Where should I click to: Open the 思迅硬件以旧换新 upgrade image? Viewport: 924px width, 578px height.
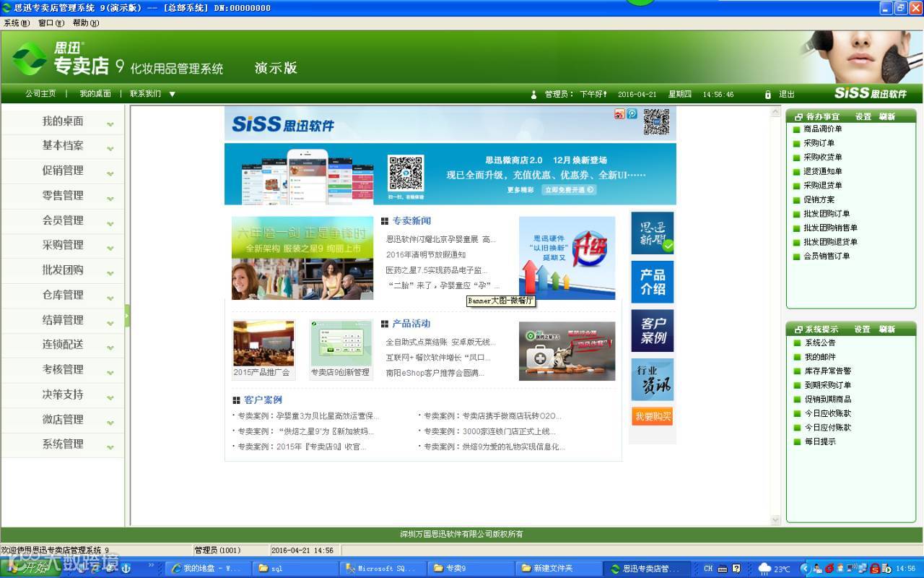pyautogui.click(x=567, y=258)
